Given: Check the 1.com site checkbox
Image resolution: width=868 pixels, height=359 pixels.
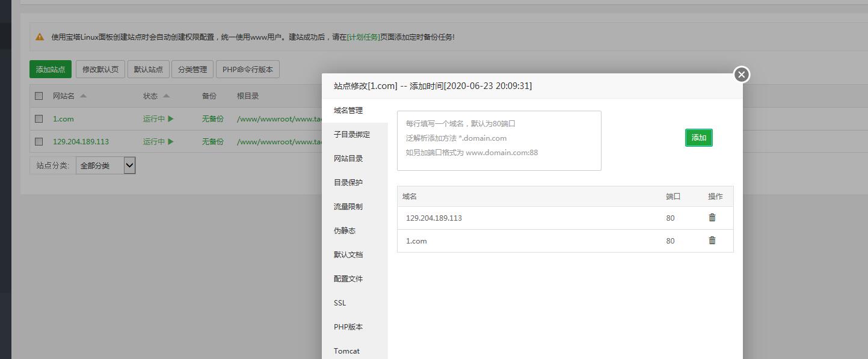Looking at the screenshot, I should click(39, 119).
